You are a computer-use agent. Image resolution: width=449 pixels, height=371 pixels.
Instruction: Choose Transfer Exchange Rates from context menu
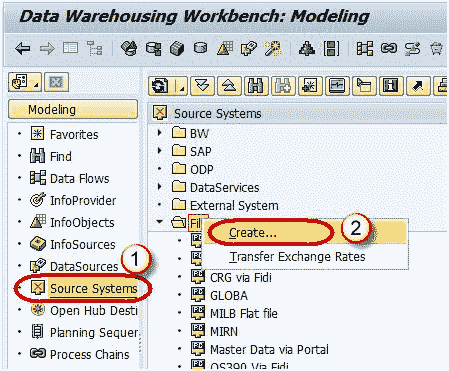point(297,257)
